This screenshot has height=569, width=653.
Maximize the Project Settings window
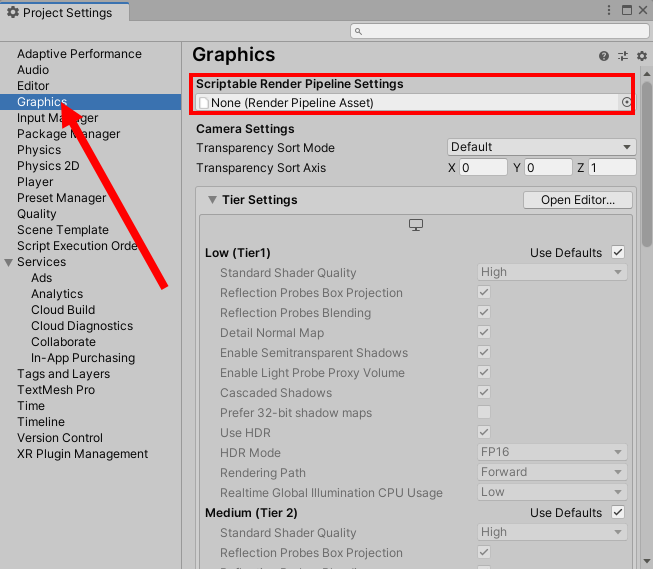tap(627, 10)
